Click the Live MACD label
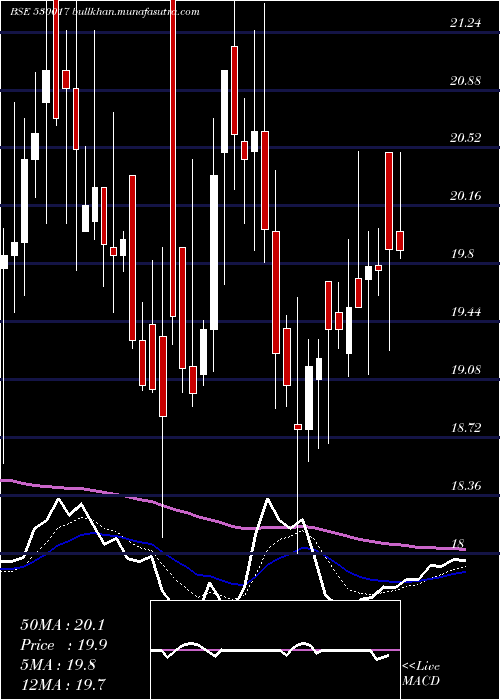The width and height of the screenshot is (500, 700). click(421, 673)
